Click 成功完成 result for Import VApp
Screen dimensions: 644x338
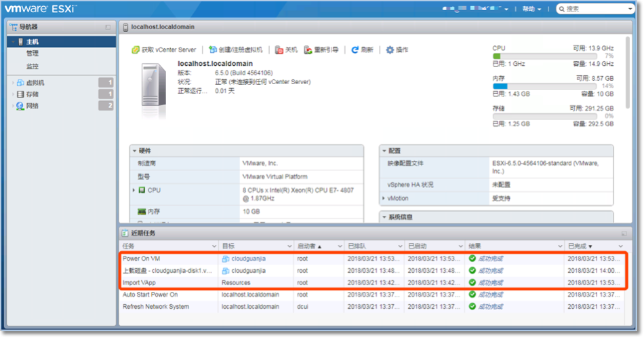pos(490,282)
